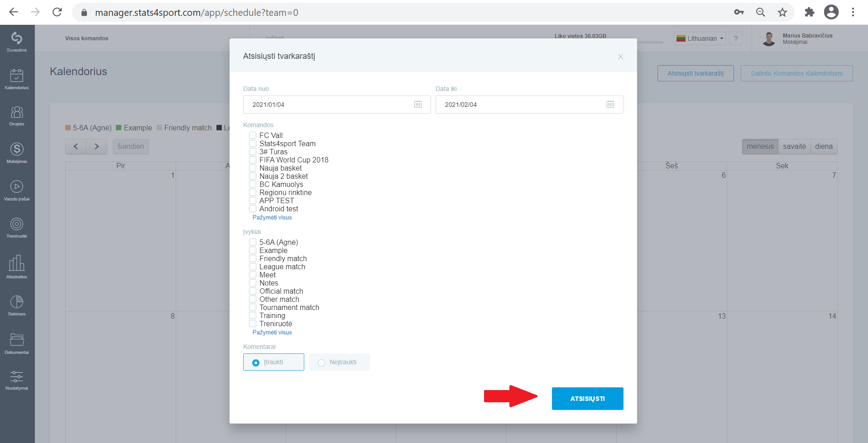The width and height of the screenshot is (868, 443).
Task: Tick the Training event checkbox
Action: point(253,315)
